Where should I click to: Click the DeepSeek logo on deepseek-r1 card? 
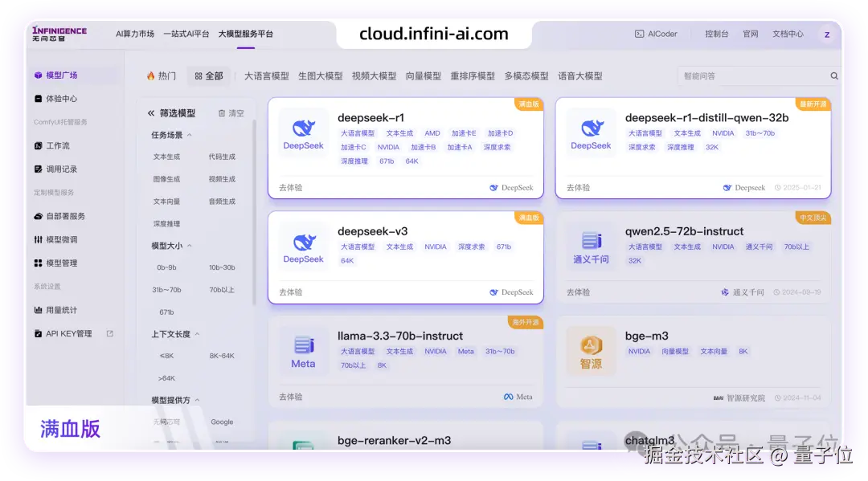(303, 134)
